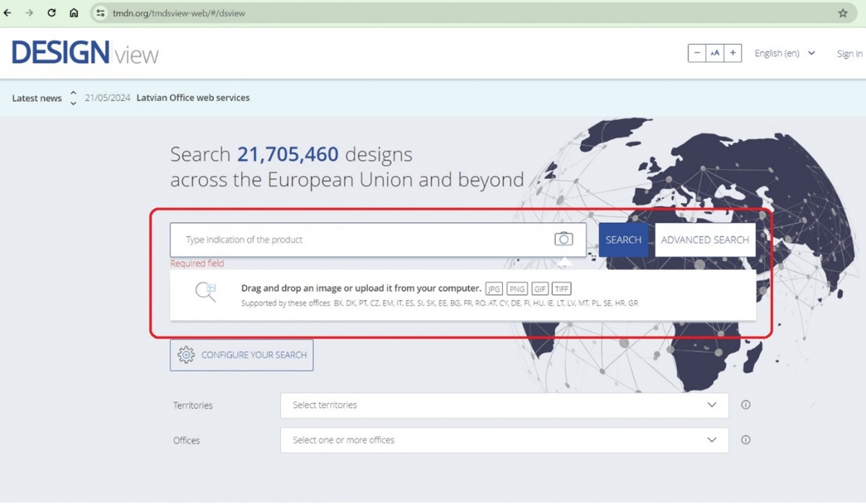Click the drag and drop image upload area
The width and height of the screenshot is (866, 504).
463,295
